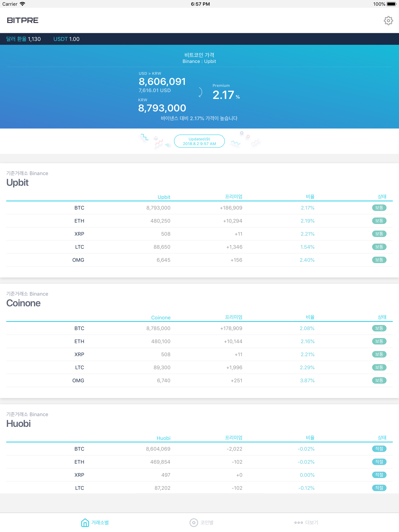Tap Huobi XRP 적절 status badge
The image size is (399, 532).
click(x=379, y=475)
